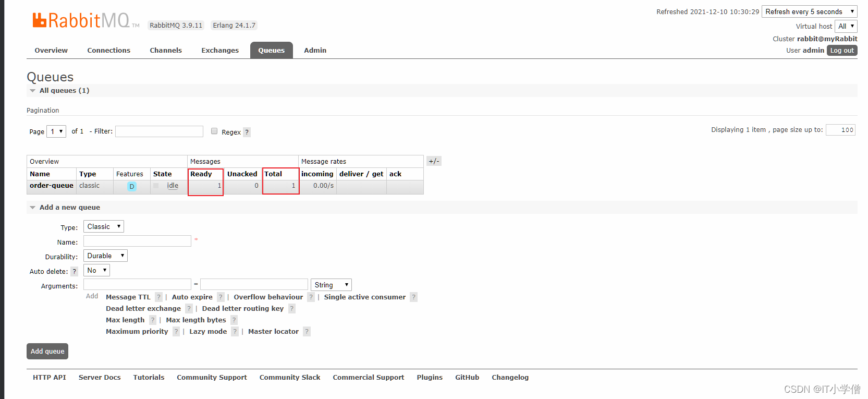The height and width of the screenshot is (399, 868).
Task: Open the Page number dropdown
Action: point(57,131)
